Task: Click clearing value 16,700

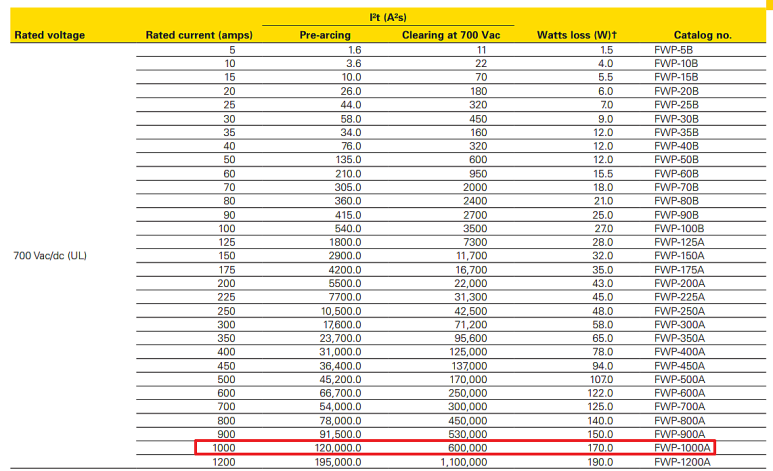Action: (x=471, y=270)
